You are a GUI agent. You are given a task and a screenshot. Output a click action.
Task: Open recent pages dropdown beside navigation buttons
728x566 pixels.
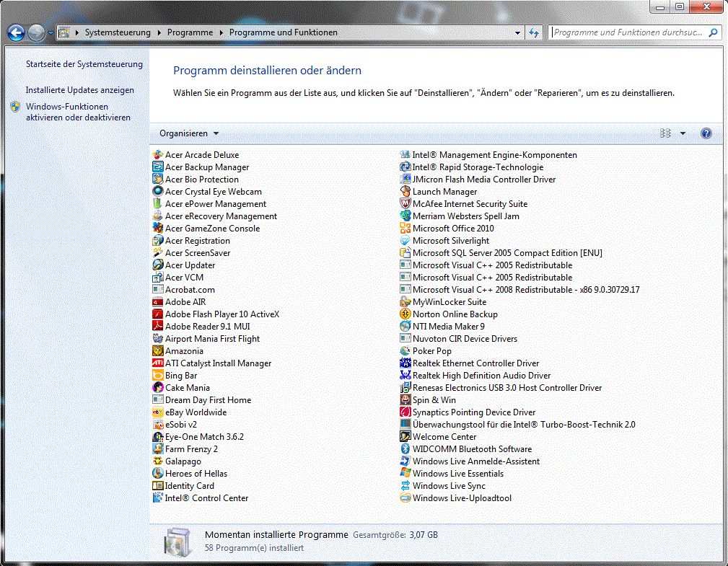pyautogui.click(x=51, y=33)
